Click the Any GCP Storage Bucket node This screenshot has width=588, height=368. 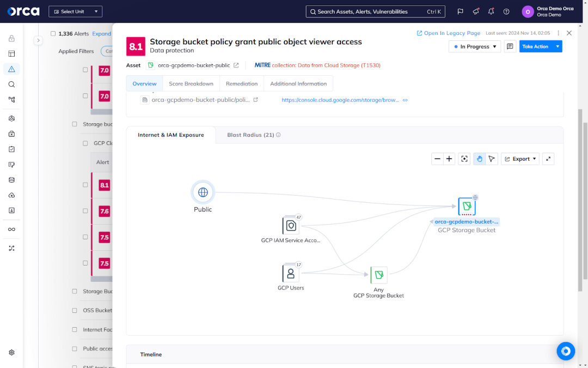point(379,275)
